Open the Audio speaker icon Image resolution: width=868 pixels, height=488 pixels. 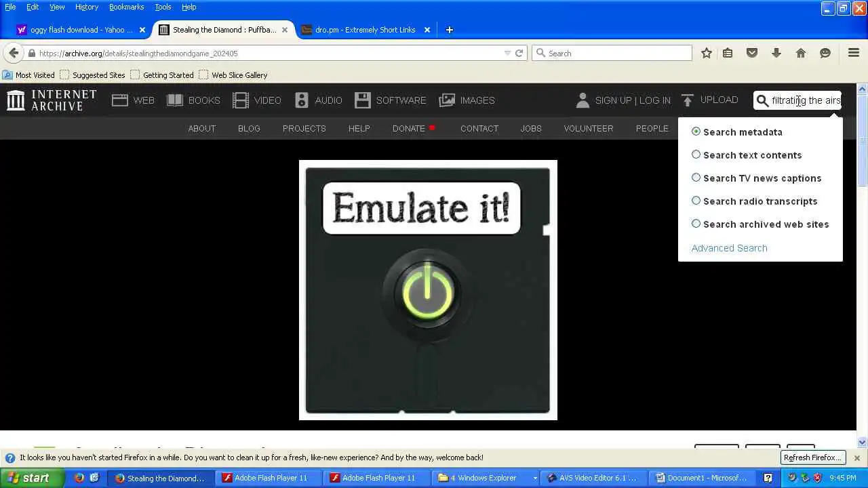pos(302,100)
